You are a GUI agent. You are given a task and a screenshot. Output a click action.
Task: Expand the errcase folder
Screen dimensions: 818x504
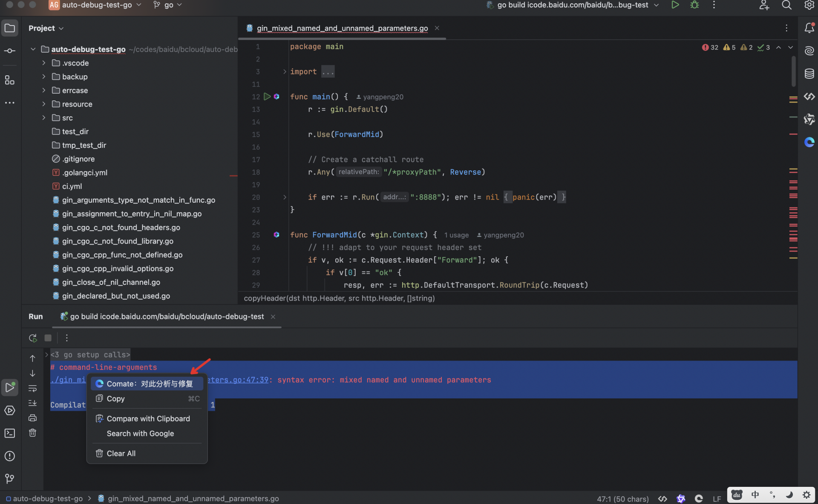tap(43, 90)
